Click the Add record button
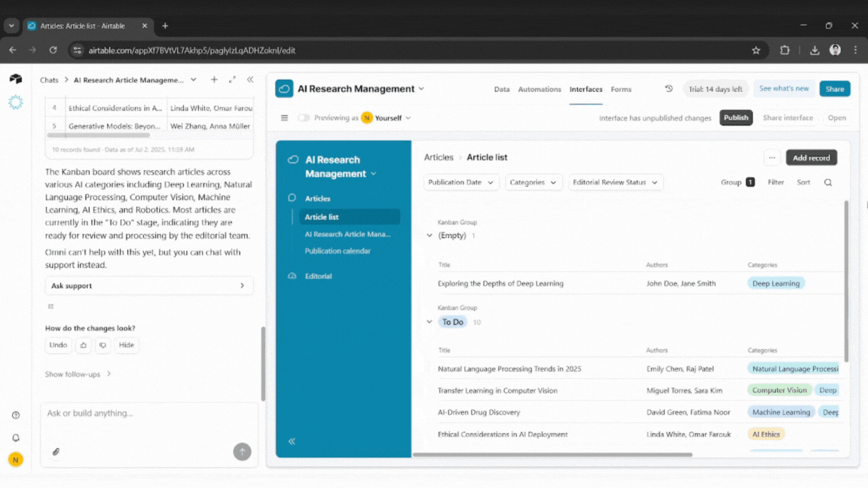 pyautogui.click(x=811, y=157)
